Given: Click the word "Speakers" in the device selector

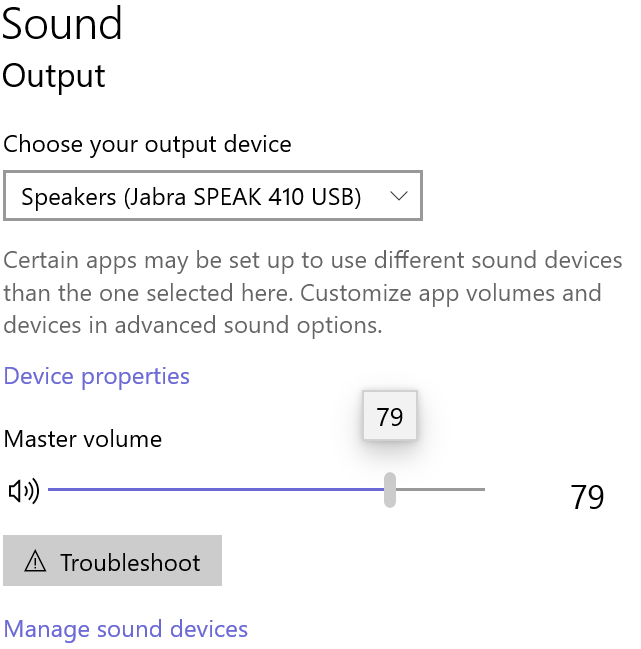Looking at the screenshot, I should [x=68, y=196].
